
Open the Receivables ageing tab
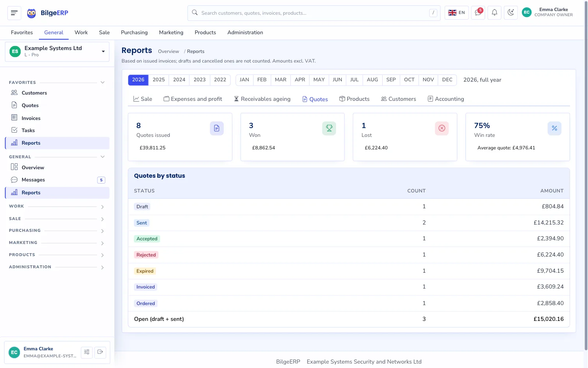[262, 99]
